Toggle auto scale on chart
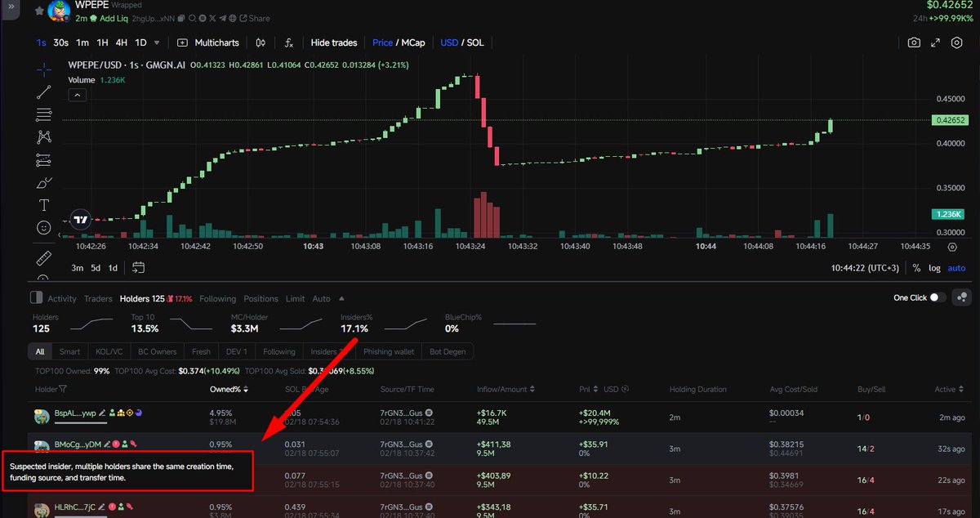The height and width of the screenshot is (518, 980). pos(956,267)
